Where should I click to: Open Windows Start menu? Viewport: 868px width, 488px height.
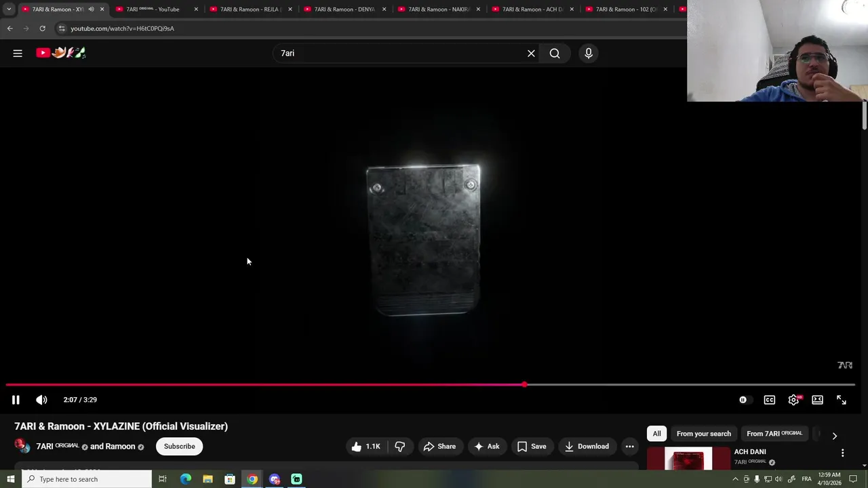(10, 479)
